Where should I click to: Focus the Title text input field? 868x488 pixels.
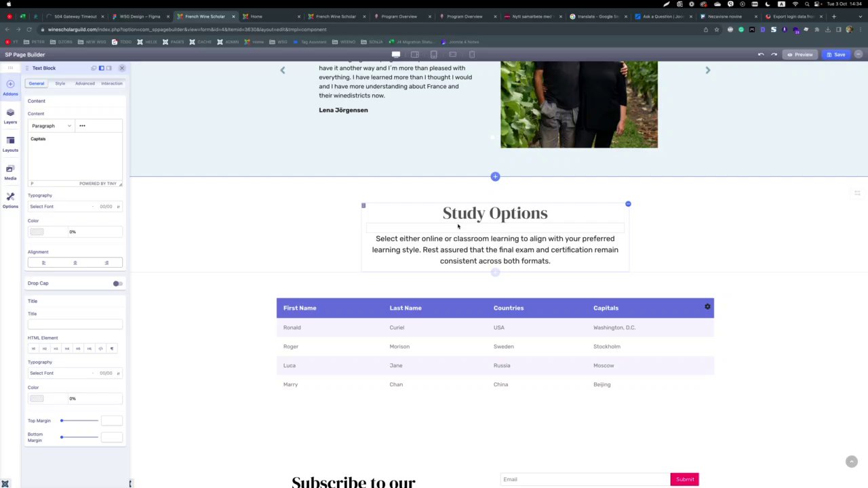click(75, 324)
